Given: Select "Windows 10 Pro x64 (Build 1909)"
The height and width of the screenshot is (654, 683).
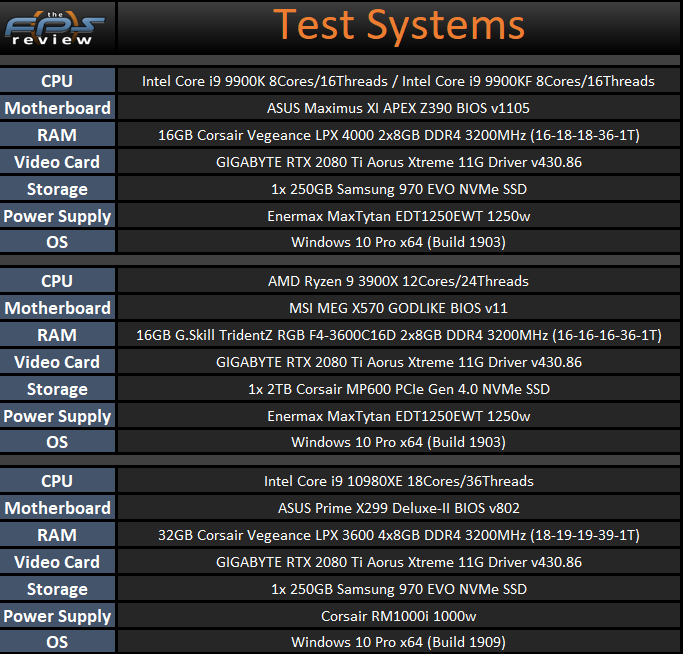Looking at the screenshot, I should 398,642.
